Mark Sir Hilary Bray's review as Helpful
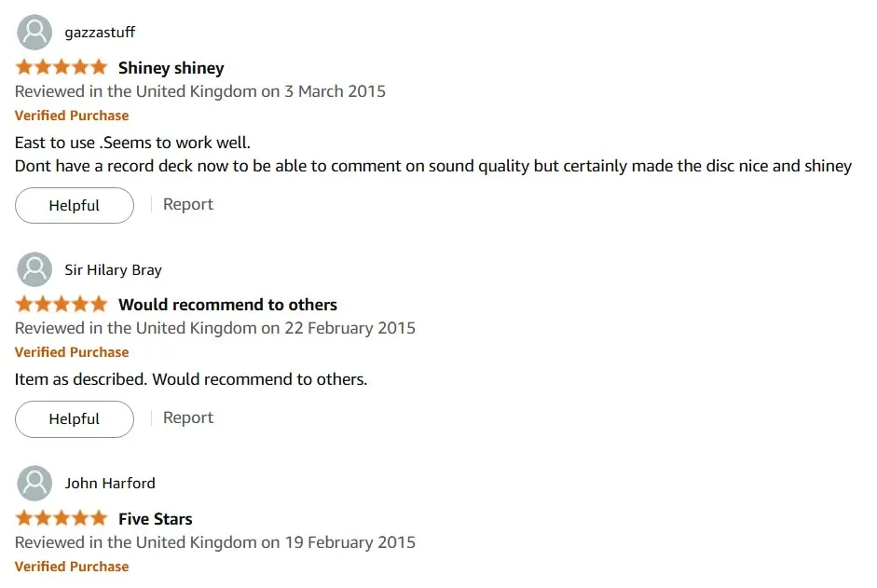 click(x=75, y=419)
